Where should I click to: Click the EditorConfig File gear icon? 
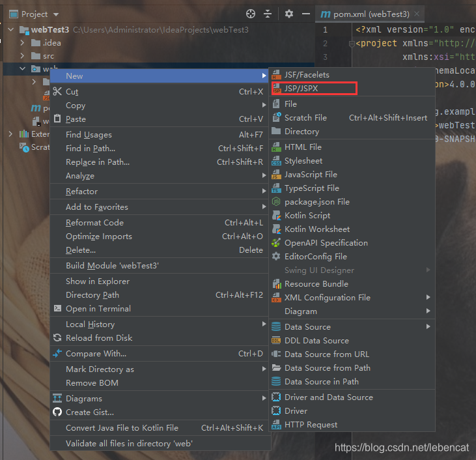tap(276, 257)
